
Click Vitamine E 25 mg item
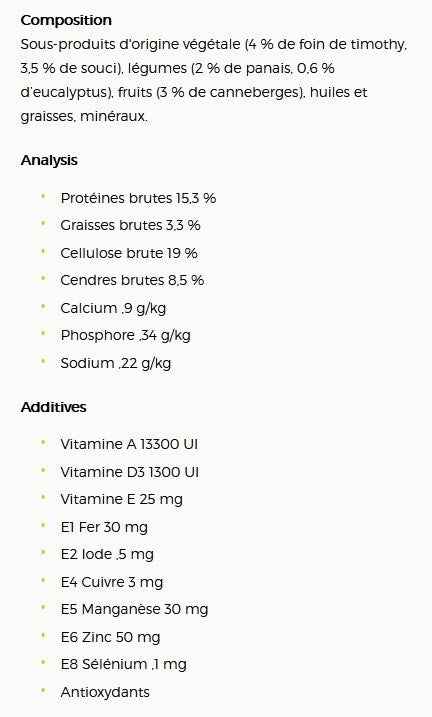click(x=121, y=499)
